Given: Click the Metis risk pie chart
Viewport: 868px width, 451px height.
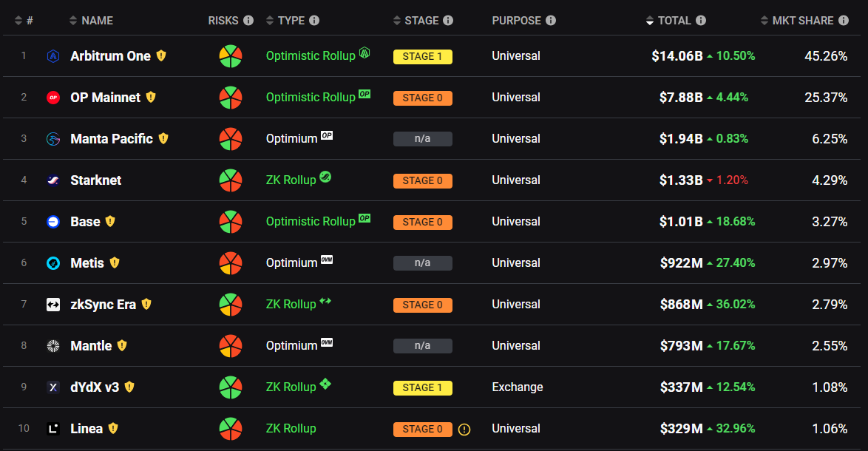Looking at the screenshot, I should pyautogui.click(x=231, y=263).
